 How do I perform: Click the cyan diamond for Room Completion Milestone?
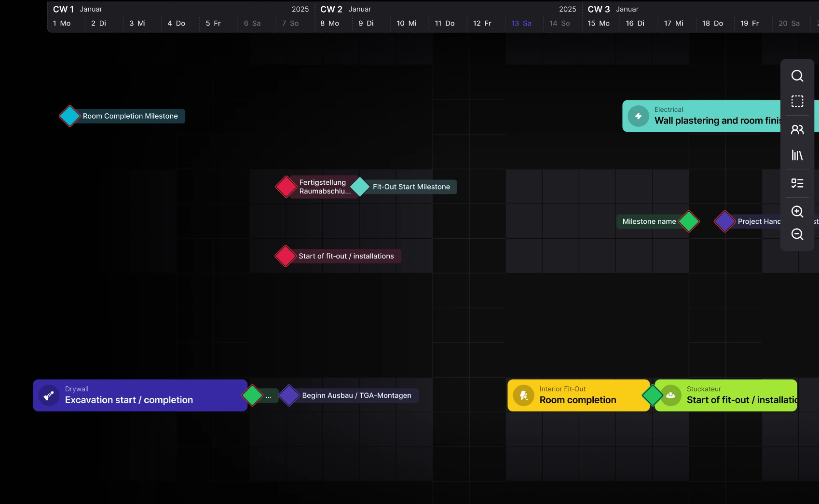click(x=69, y=116)
